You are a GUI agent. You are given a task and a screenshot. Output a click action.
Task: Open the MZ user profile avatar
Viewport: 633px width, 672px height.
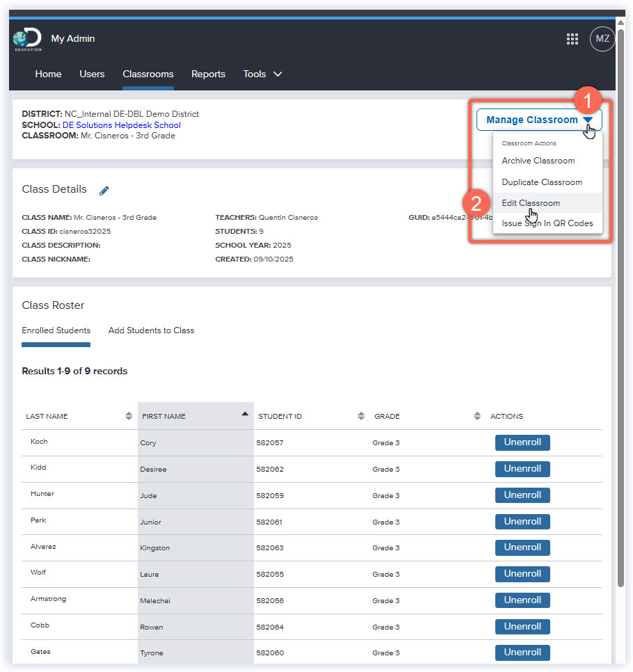(602, 39)
